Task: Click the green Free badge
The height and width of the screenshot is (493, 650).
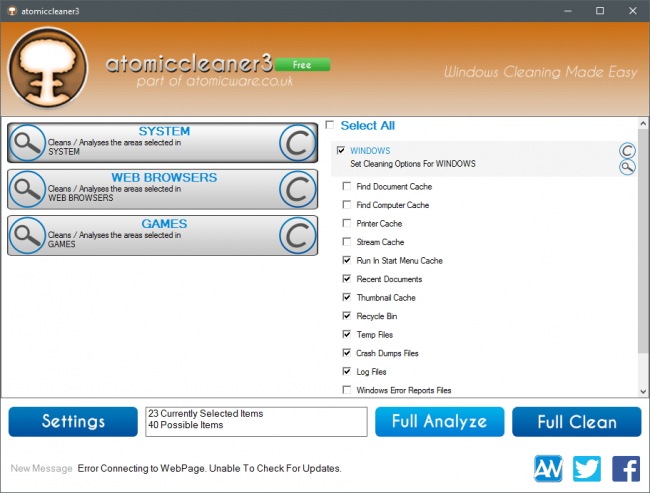Action: click(303, 65)
